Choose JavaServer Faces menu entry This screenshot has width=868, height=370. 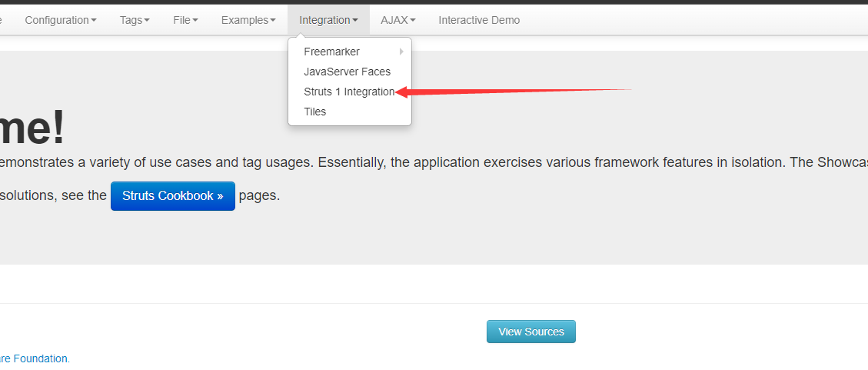pos(348,72)
